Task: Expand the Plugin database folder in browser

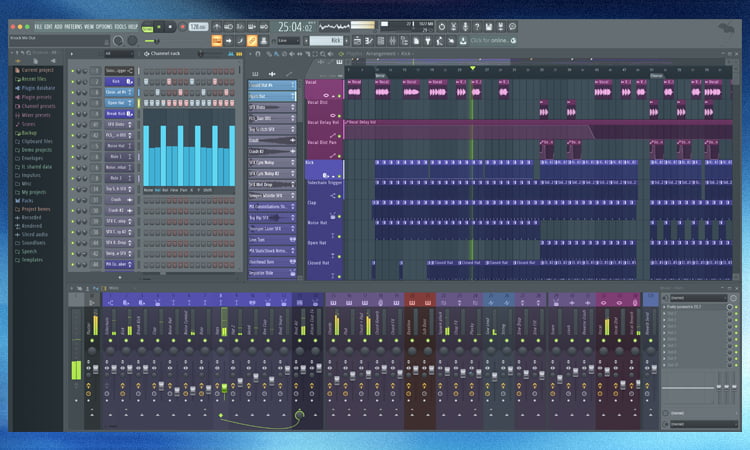Action: point(38,88)
